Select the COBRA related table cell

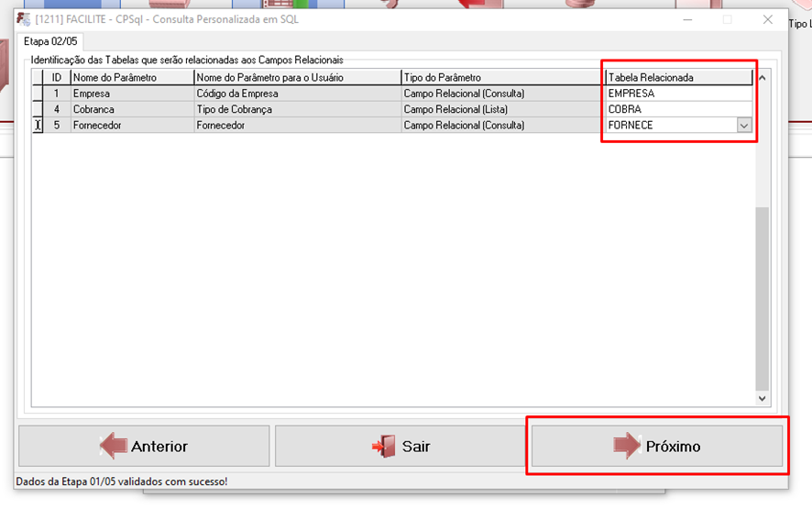[x=678, y=109]
